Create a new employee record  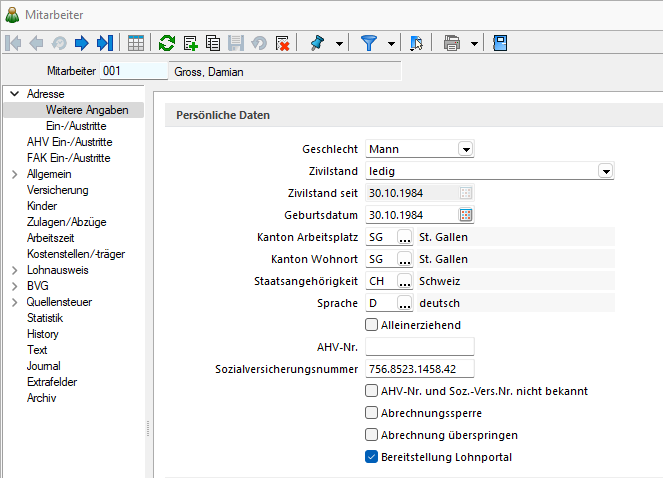(x=190, y=43)
